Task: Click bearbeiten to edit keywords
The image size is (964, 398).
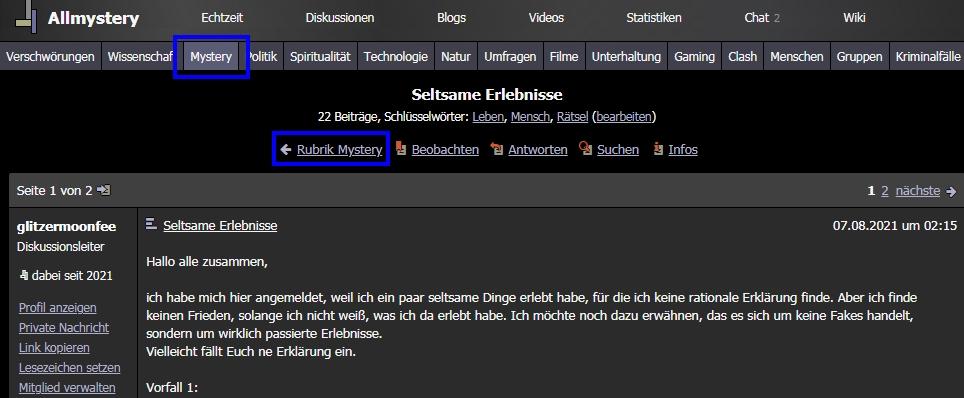Action: coord(623,116)
